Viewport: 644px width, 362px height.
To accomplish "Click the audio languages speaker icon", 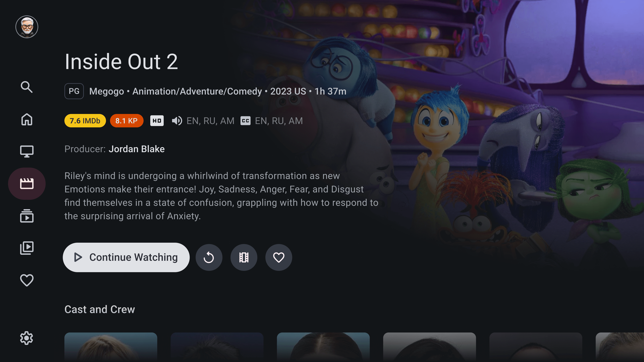I will (x=177, y=121).
